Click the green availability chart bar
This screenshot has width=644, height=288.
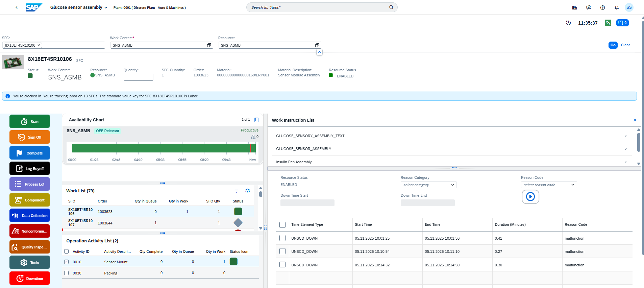coord(164,148)
